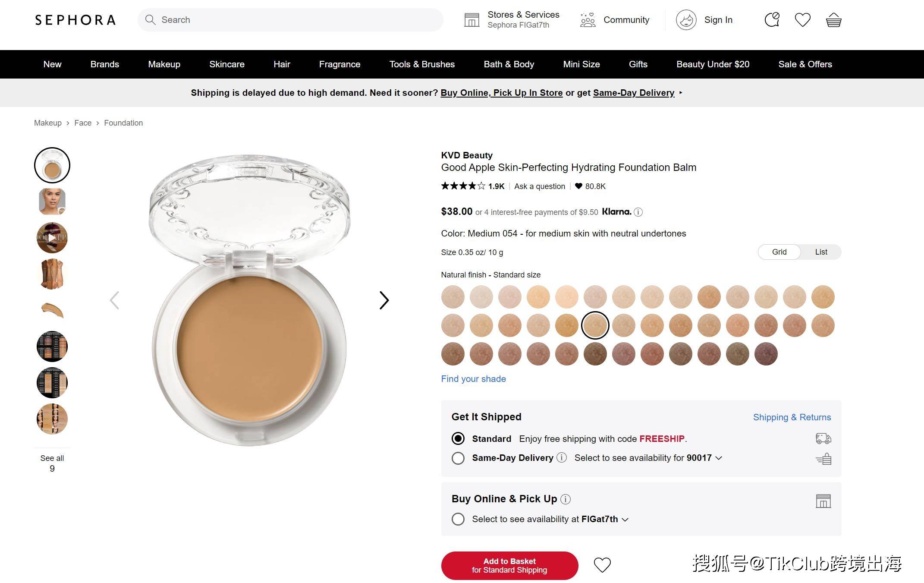The width and height of the screenshot is (924, 583).
Task: Select the Standard shipping radio button
Action: 458,438
